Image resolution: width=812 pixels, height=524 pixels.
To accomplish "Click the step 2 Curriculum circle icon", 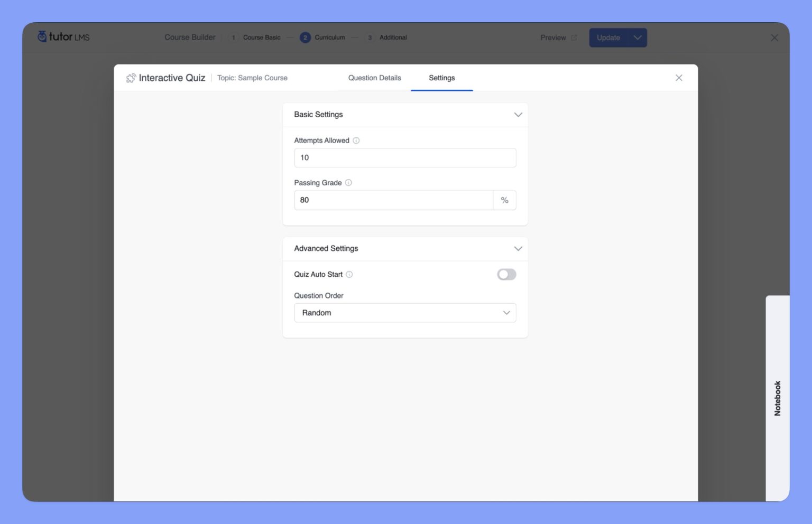I will 305,38.
